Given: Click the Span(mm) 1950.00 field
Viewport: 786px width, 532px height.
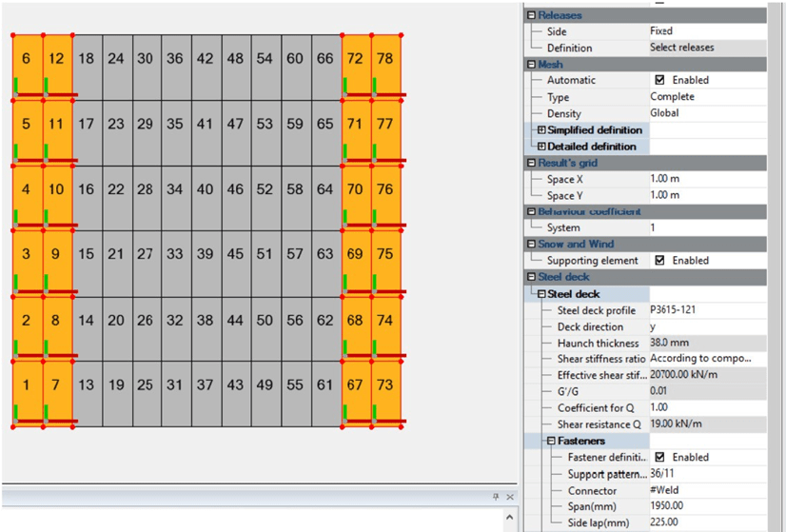Looking at the screenshot, I should click(706, 505).
